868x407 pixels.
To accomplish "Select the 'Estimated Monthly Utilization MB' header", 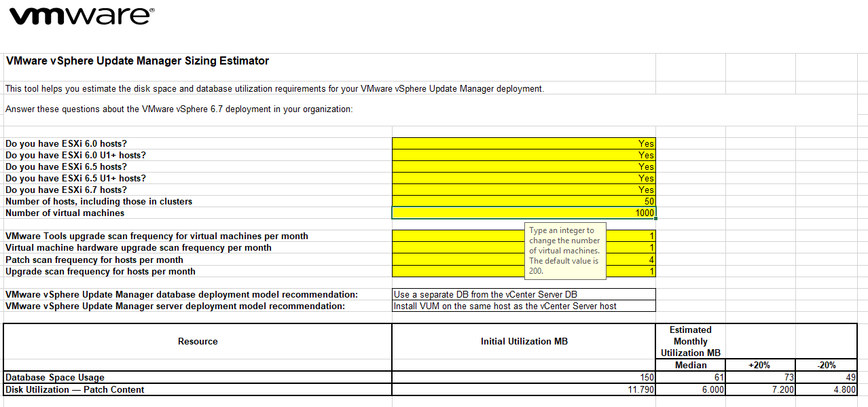I will pyautogui.click(x=690, y=341).
